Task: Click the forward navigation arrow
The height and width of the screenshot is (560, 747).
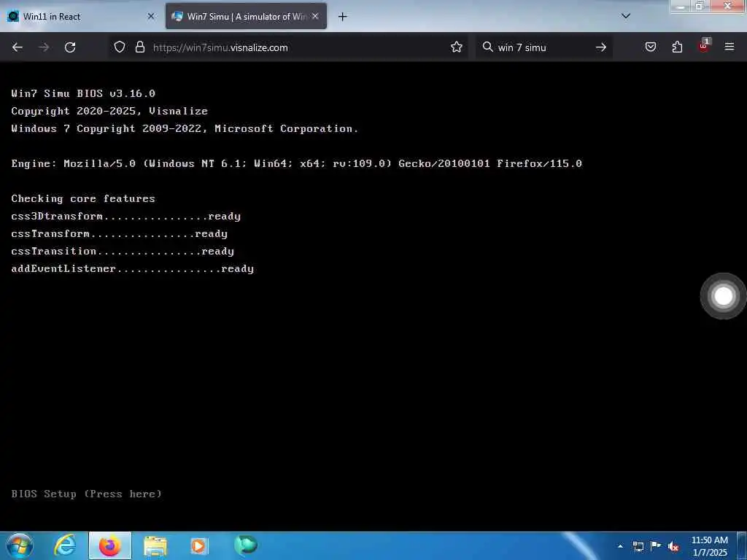Action: [x=44, y=47]
